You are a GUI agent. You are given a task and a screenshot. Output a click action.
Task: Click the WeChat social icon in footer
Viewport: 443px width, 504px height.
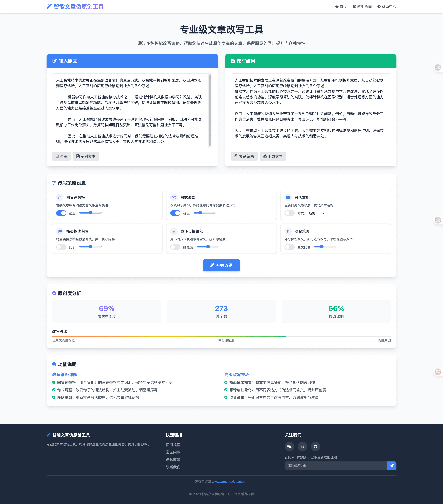[x=289, y=447]
